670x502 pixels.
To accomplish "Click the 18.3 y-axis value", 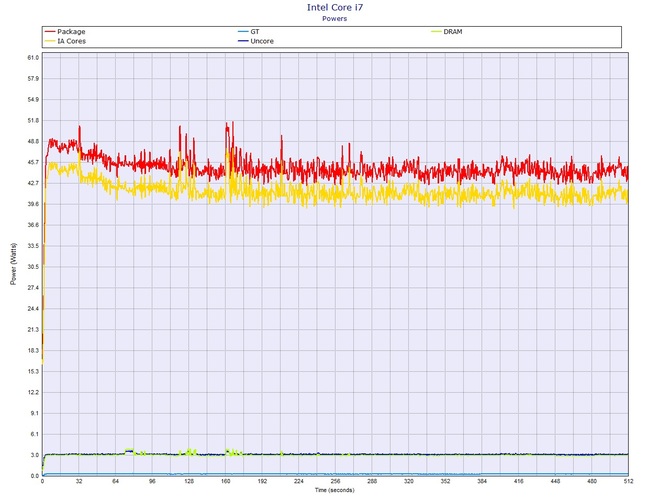I will pyautogui.click(x=33, y=350).
